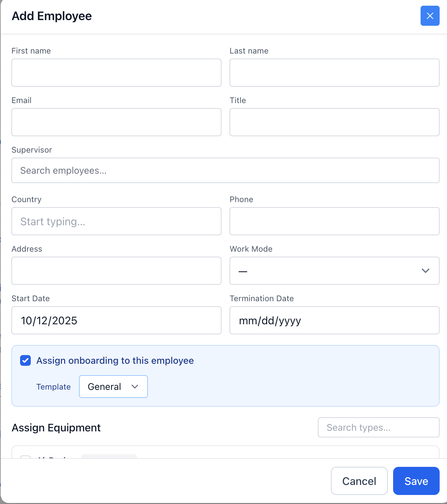Click the Title input field
Image resolution: width=447 pixels, height=504 pixels.
click(334, 122)
